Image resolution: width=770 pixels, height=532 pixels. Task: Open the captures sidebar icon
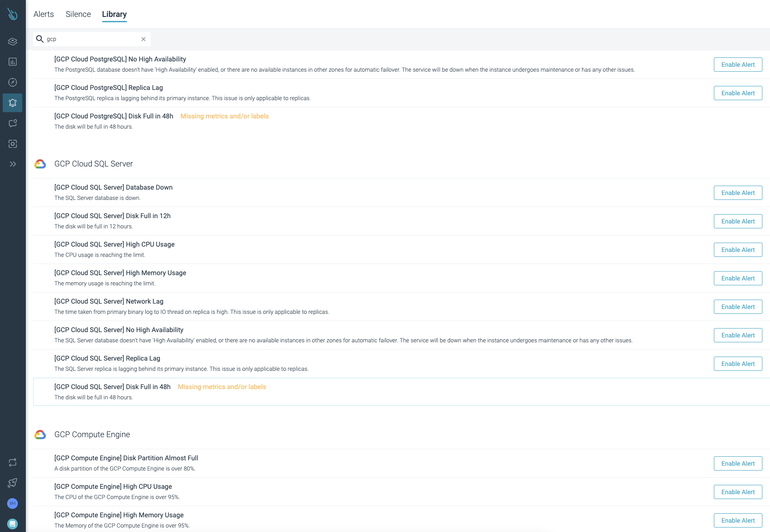tap(12, 144)
